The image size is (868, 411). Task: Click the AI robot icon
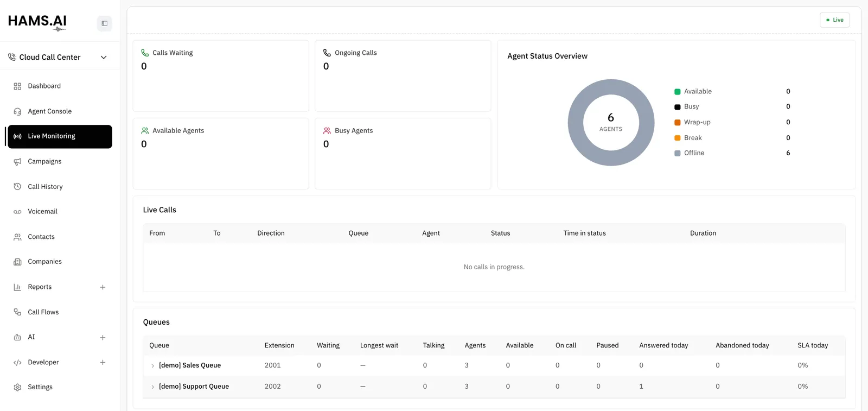tap(17, 337)
